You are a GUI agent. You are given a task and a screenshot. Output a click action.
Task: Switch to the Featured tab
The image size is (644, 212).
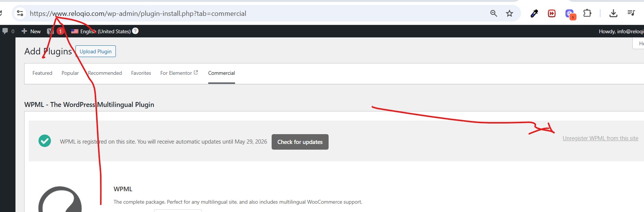(42, 73)
